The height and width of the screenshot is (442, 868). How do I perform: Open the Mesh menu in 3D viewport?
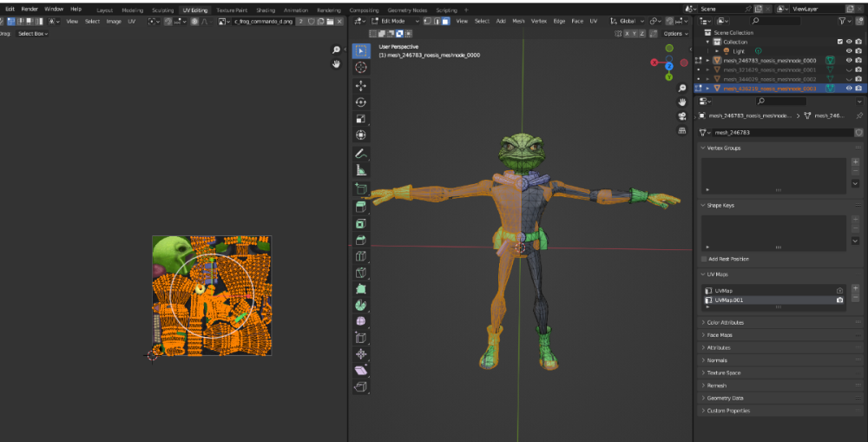[x=518, y=21]
